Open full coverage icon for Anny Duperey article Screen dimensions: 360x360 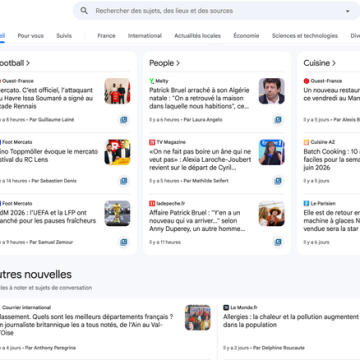coord(278,242)
